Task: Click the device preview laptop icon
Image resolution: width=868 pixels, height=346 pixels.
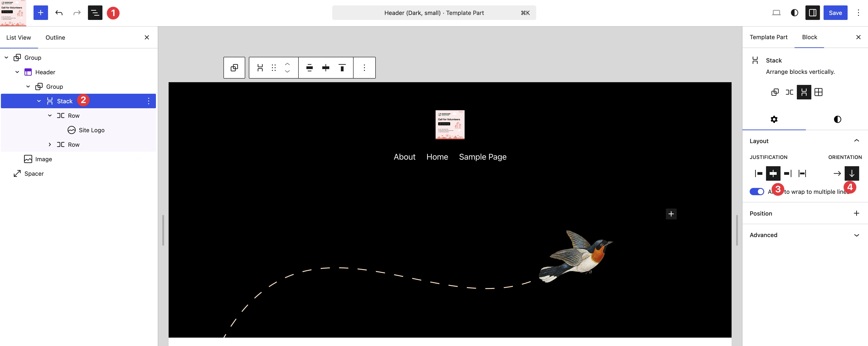Action: [x=776, y=13]
